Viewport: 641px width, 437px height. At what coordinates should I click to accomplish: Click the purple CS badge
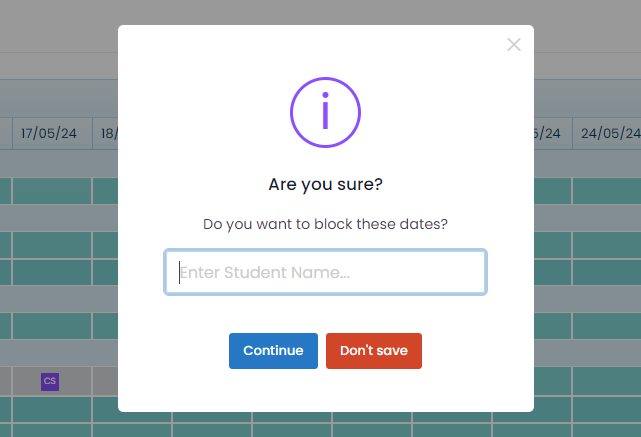pyautogui.click(x=50, y=381)
